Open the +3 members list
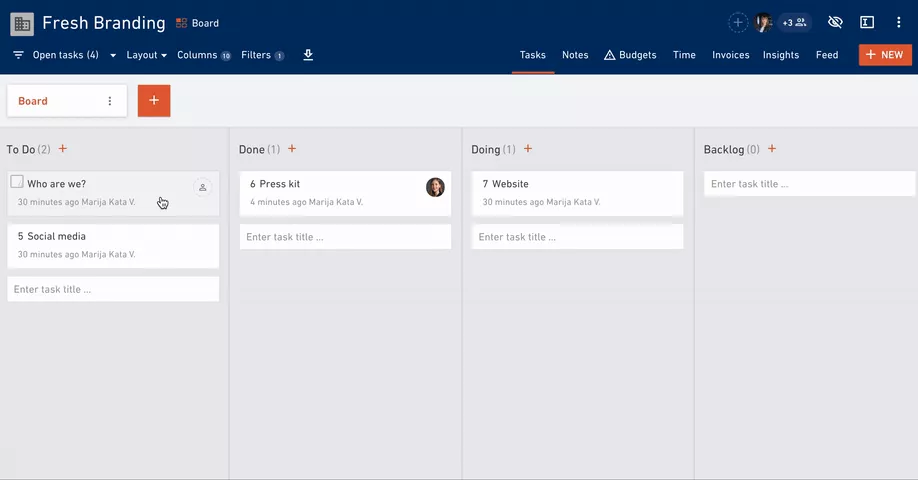918x480 pixels. [x=794, y=23]
